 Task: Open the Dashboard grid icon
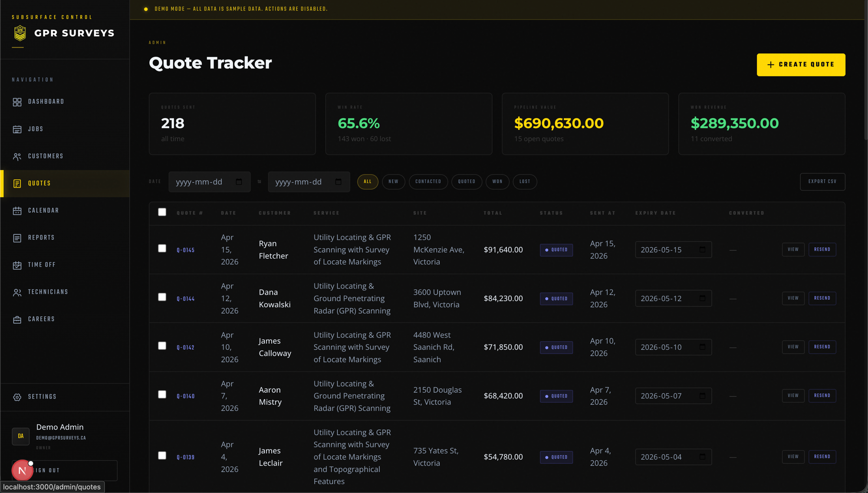17,102
